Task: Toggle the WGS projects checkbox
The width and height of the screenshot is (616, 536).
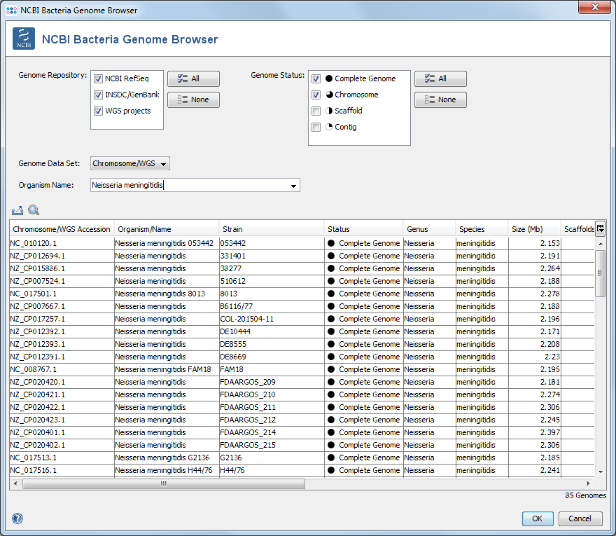Action: tap(98, 111)
